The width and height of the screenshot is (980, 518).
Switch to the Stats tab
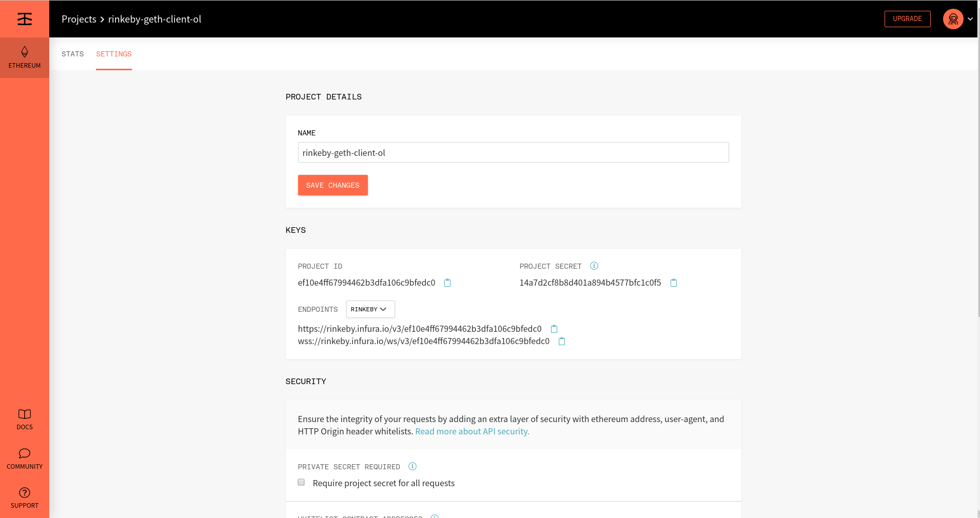point(73,54)
